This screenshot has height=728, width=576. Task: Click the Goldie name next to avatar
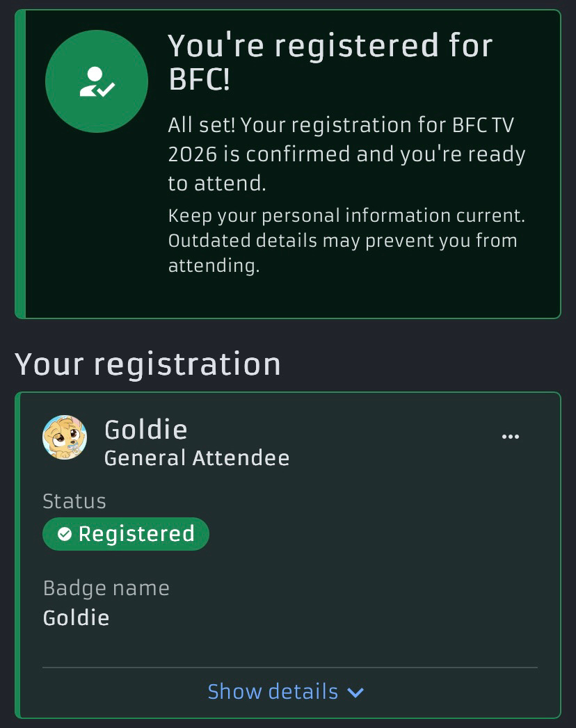tap(145, 430)
